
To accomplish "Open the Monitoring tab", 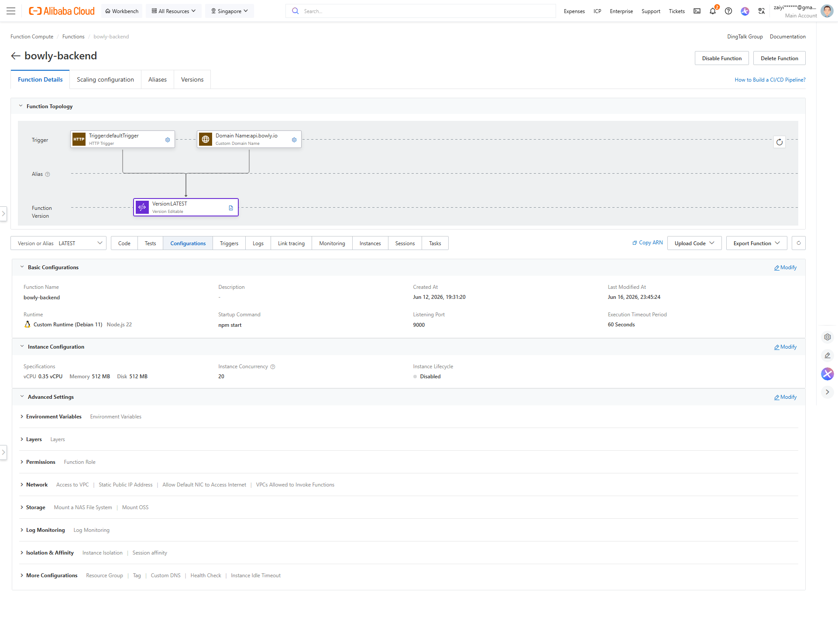I will pos(332,243).
